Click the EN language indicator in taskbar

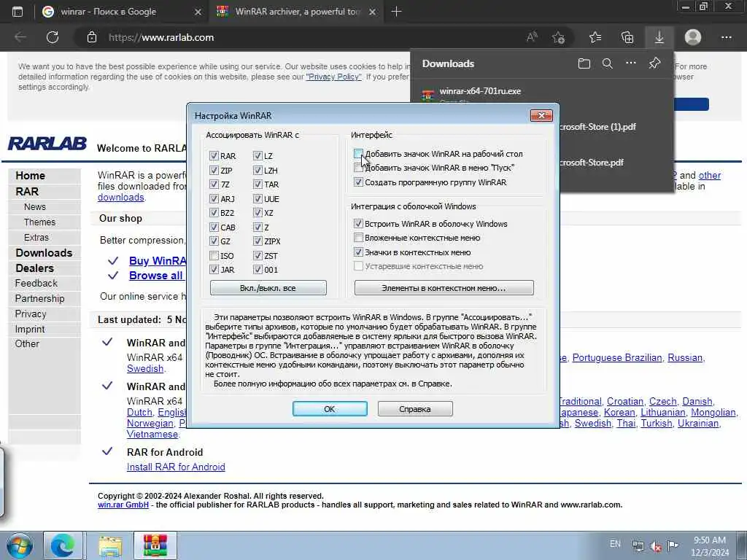[615, 543]
